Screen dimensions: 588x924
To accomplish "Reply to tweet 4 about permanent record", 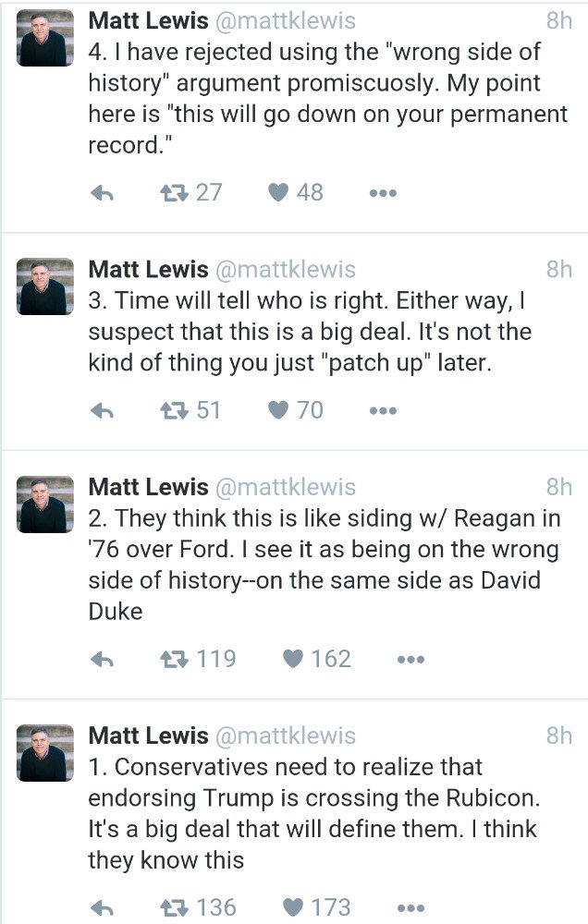I will [x=102, y=193].
